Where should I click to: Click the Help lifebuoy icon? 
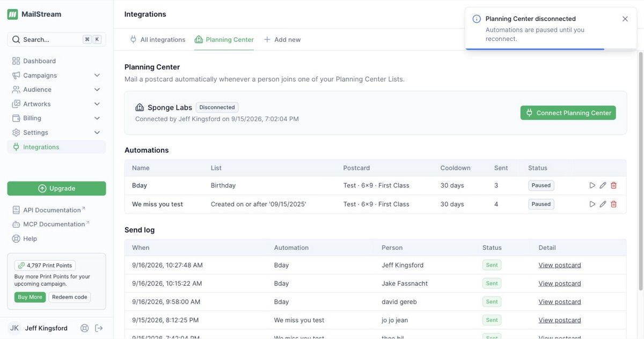16,239
